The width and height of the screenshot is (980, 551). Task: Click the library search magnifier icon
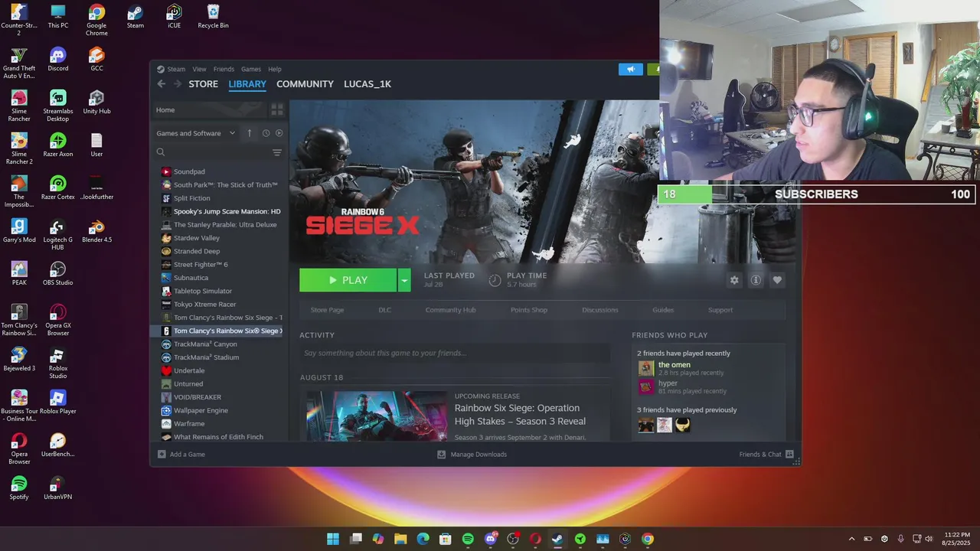coord(161,152)
